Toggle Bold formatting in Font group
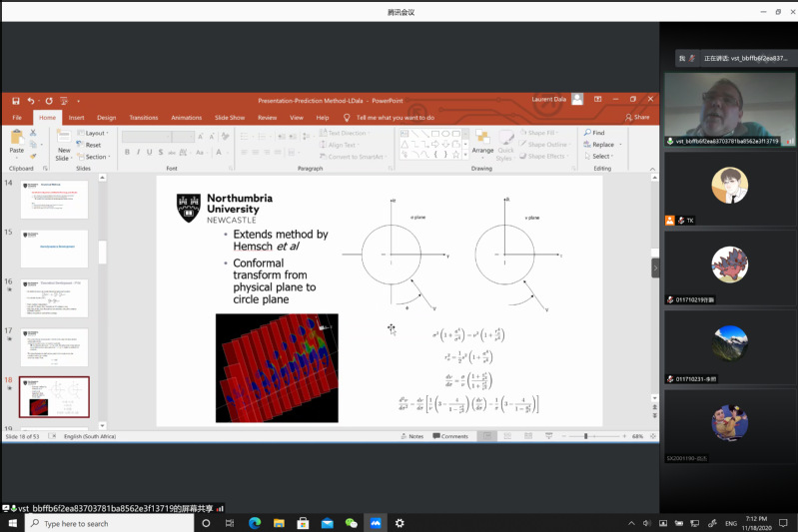This screenshot has height=532, width=798. (x=127, y=153)
